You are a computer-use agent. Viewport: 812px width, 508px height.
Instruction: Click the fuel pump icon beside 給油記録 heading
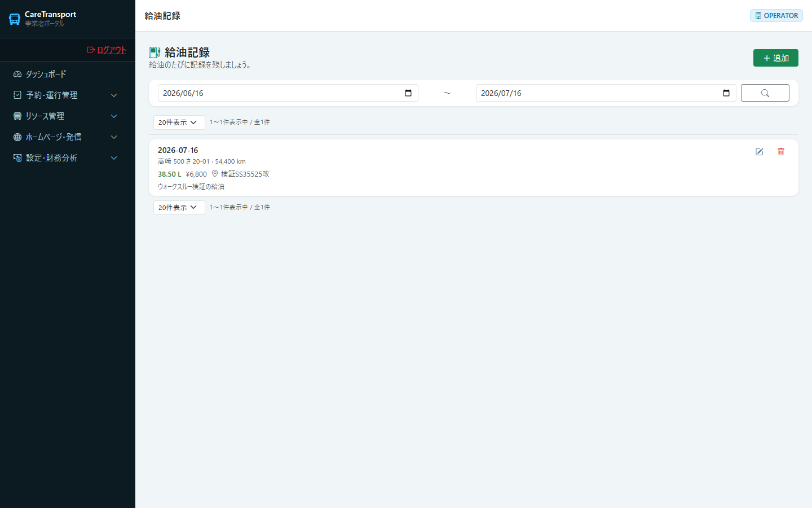155,52
